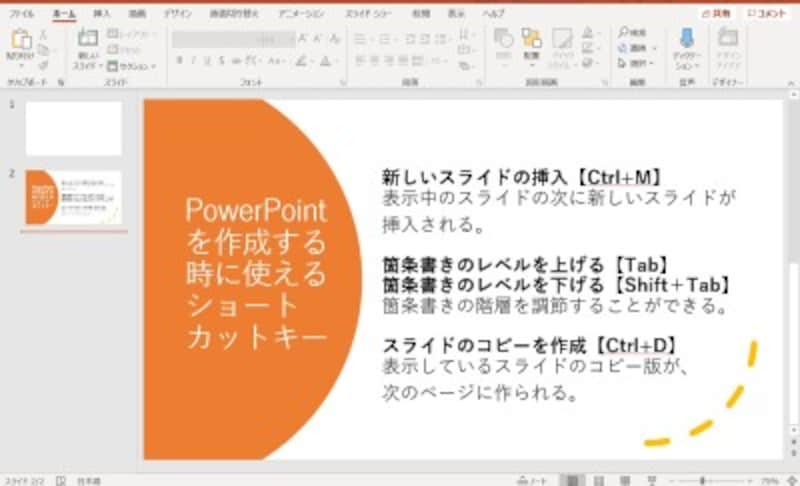The width and height of the screenshot is (800, 486).
Task: Click the Comments (コメント) button
Action: (x=766, y=14)
